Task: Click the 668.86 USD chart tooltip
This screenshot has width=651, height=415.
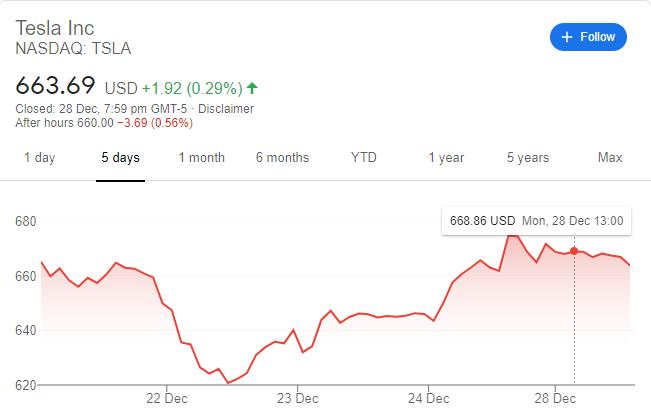Action: coord(536,220)
